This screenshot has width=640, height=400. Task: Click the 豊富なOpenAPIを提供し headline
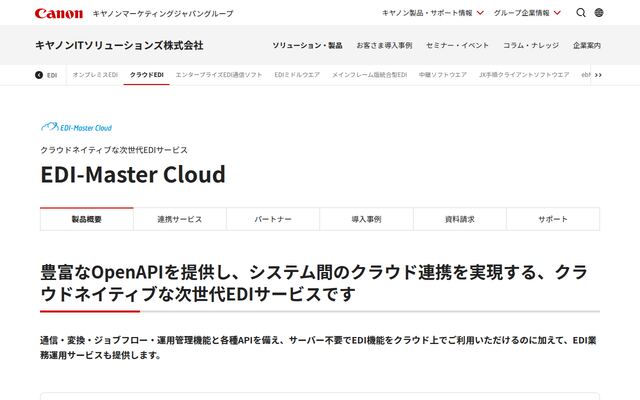click(x=314, y=283)
